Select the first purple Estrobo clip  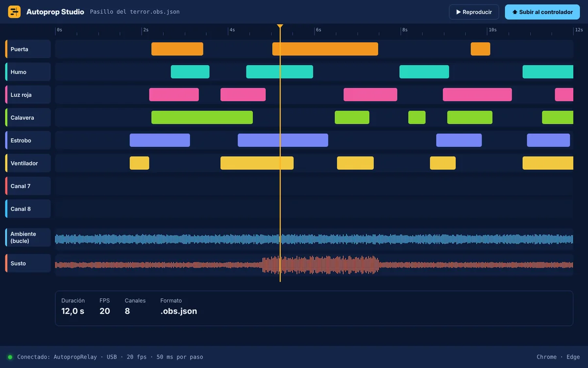[160, 140]
